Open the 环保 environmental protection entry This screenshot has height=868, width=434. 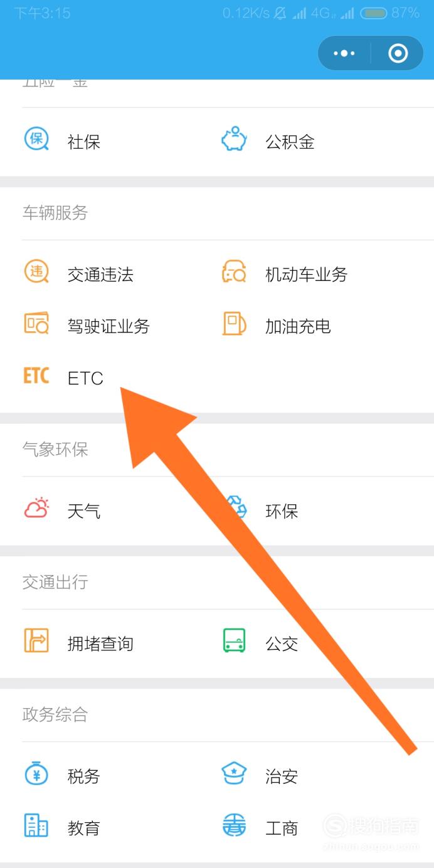260,511
